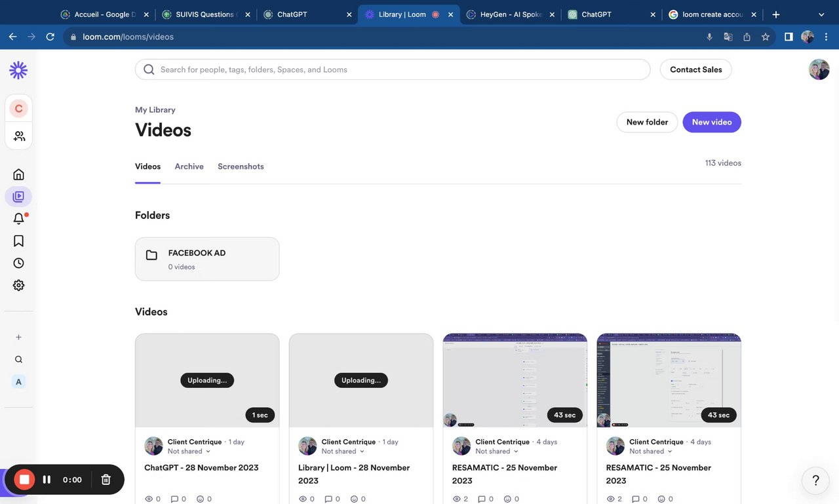Image resolution: width=839 pixels, height=504 pixels.
Task: Click the plus icon in sidebar
Action: [x=18, y=337]
